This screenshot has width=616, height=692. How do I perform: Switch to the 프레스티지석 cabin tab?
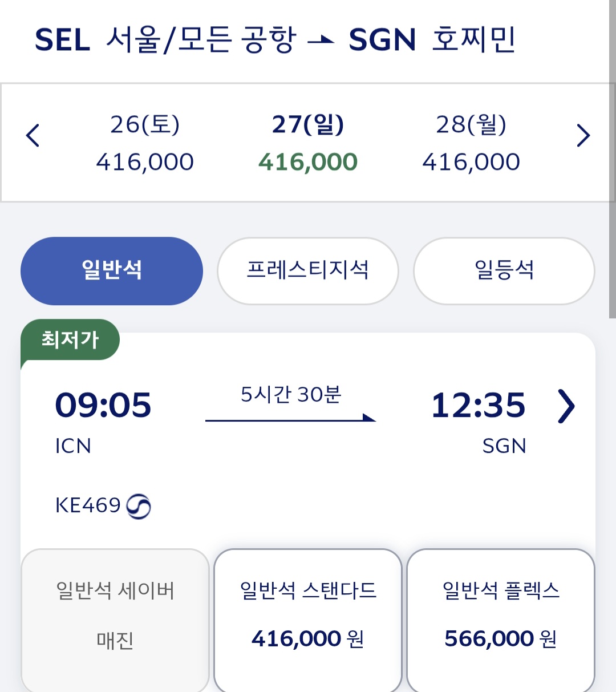[307, 270]
